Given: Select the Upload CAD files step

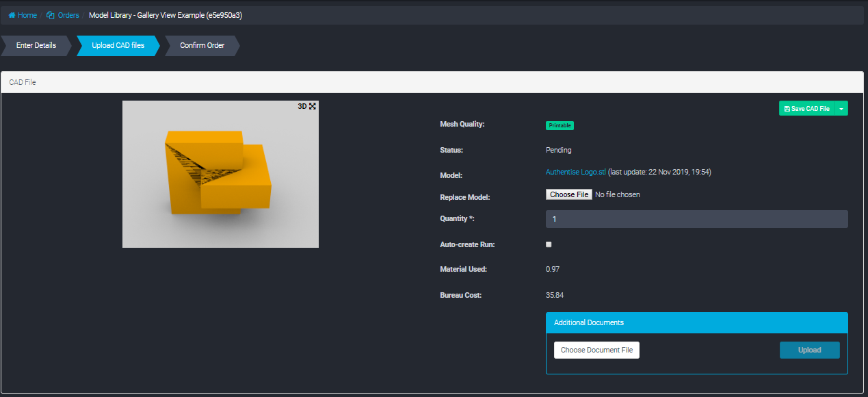Looking at the screenshot, I should tap(118, 46).
